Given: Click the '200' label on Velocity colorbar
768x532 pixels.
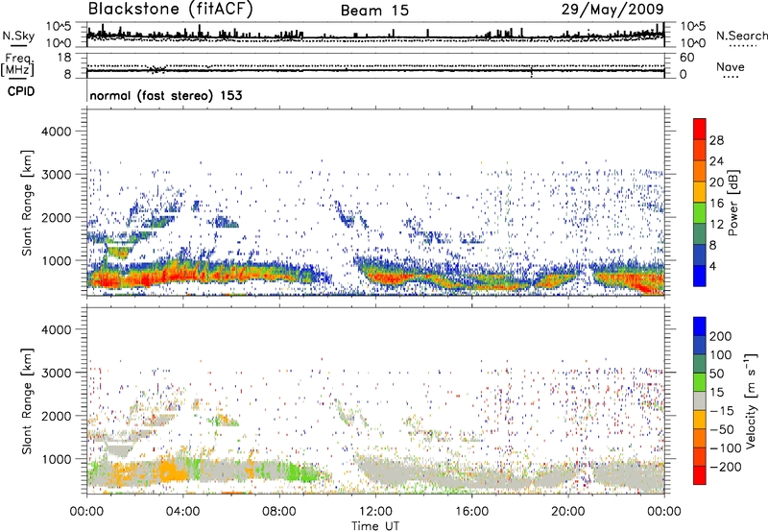Looking at the screenshot, I should 721,336.
